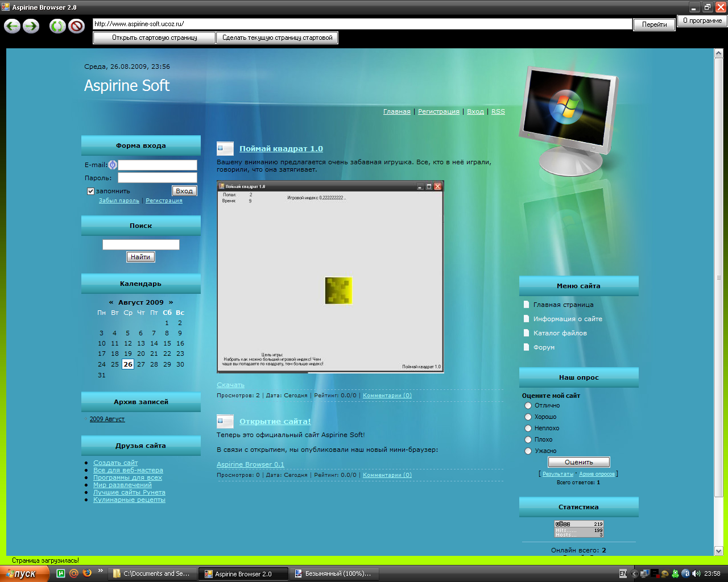728x582 pixels.
Task: Click the post icon beside Открытие сайта!
Action: (225, 421)
